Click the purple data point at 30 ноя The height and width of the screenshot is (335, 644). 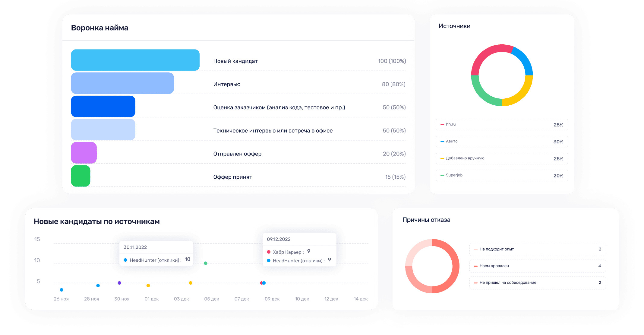pos(119,283)
